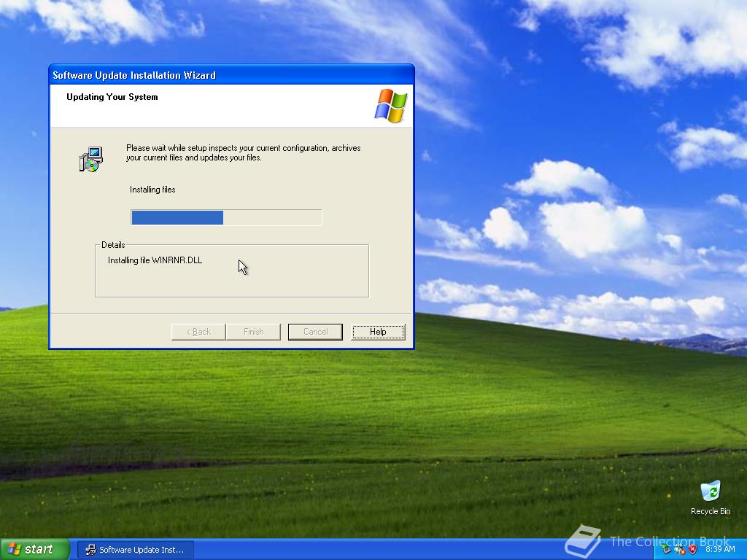Click the Help button in the wizard

pyautogui.click(x=378, y=332)
